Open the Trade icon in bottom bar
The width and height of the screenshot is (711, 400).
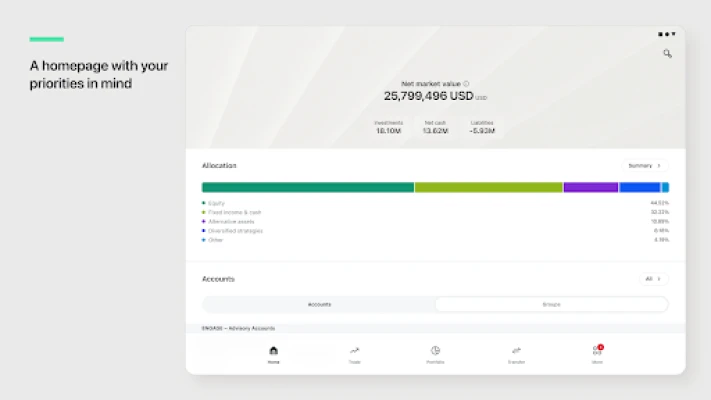pyautogui.click(x=354, y=352)
